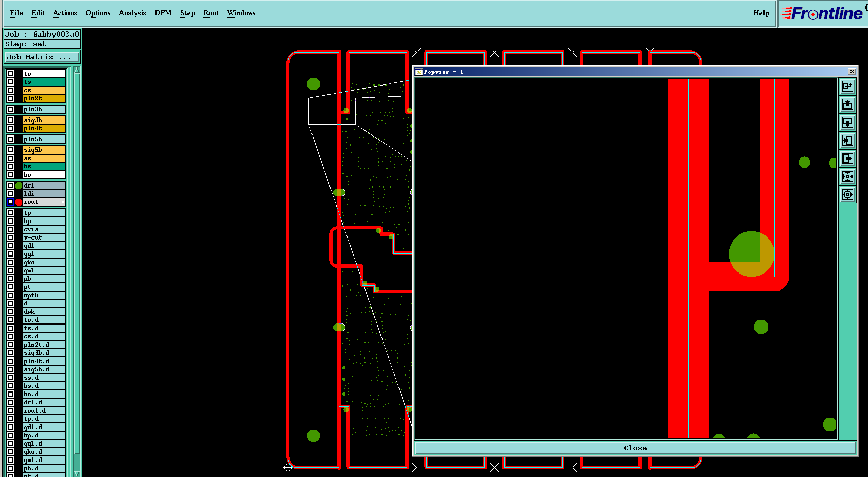Select the 'pln2t.d' layer name
The height and width of the screenshot is (477, 868).
pos(44,345)
